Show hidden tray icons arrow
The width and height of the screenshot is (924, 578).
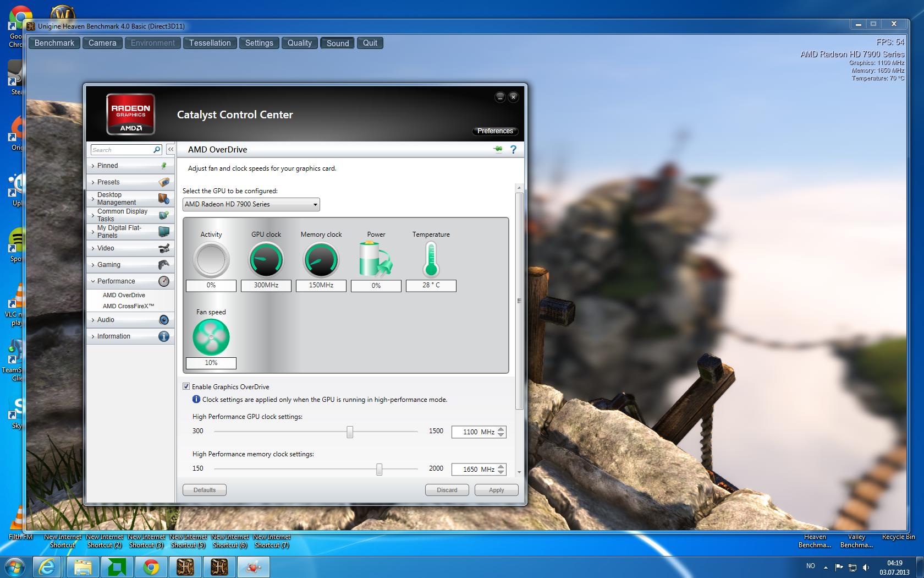(x=826, y=567)
